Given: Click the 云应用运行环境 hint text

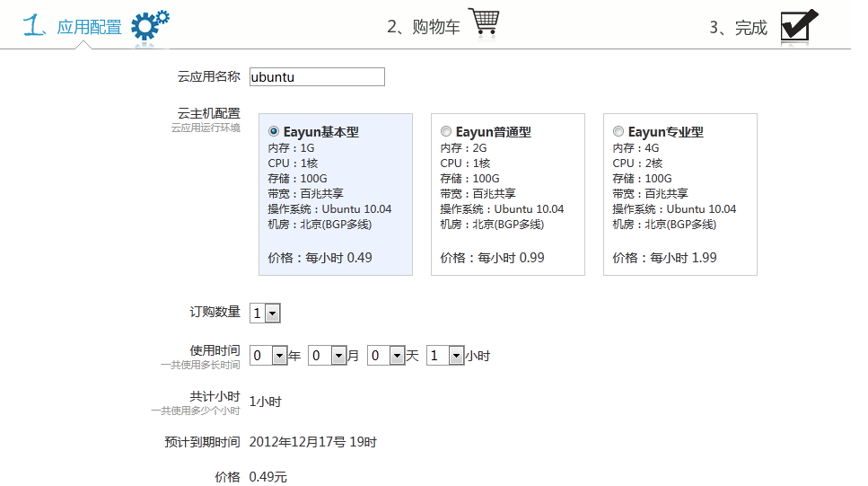Looking at the screenshot, I should [x=206, y=128].
